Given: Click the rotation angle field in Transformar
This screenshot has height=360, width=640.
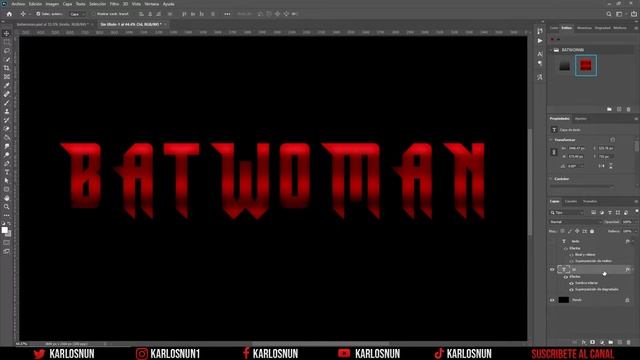Looking at the screenshot, I should pos(575,166).
